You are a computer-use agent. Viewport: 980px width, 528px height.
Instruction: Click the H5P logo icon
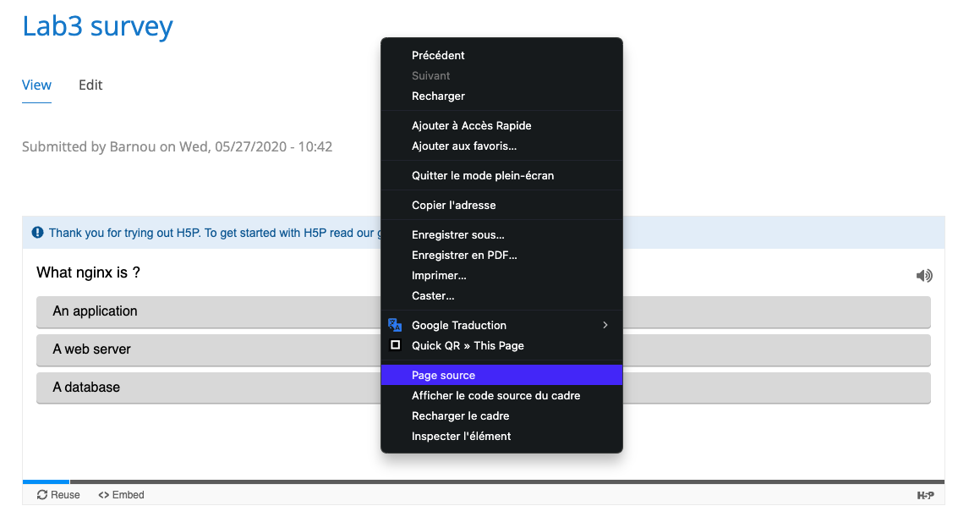[925, 496]
